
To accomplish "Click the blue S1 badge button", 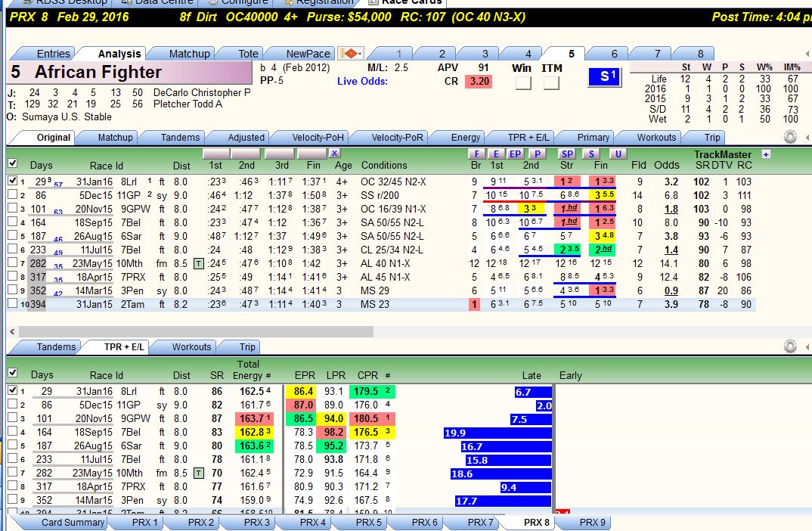I will 606,76.
